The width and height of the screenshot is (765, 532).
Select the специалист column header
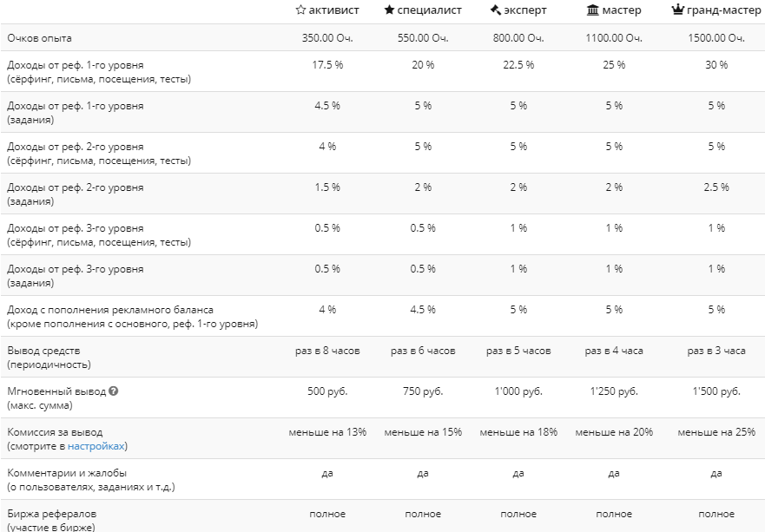[429, 10]
